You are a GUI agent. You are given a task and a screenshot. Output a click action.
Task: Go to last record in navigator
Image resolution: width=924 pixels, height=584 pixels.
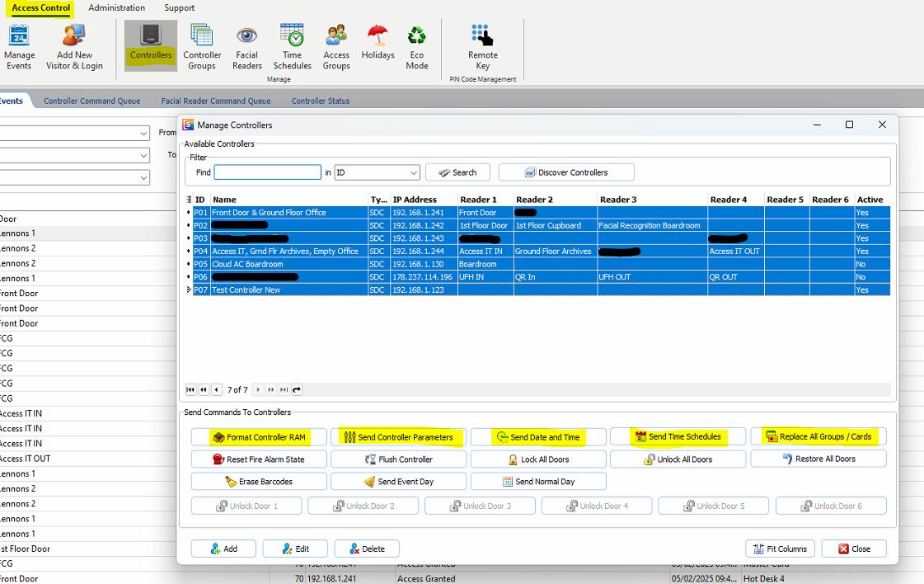pos(284,389)
